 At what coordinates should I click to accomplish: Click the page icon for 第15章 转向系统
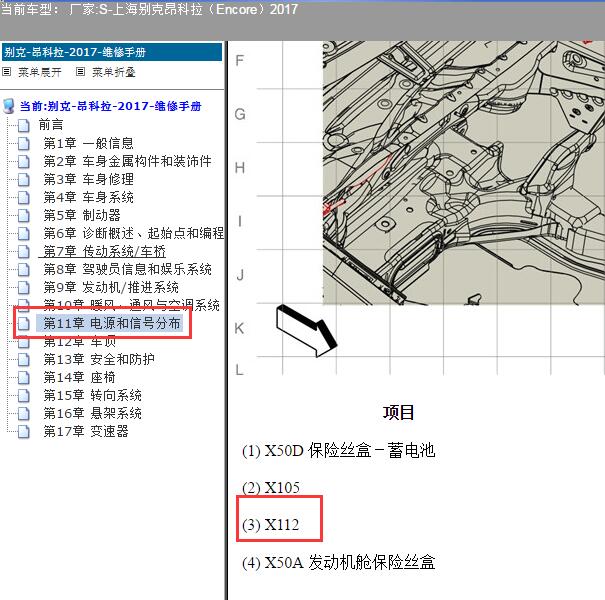(24, 395)
